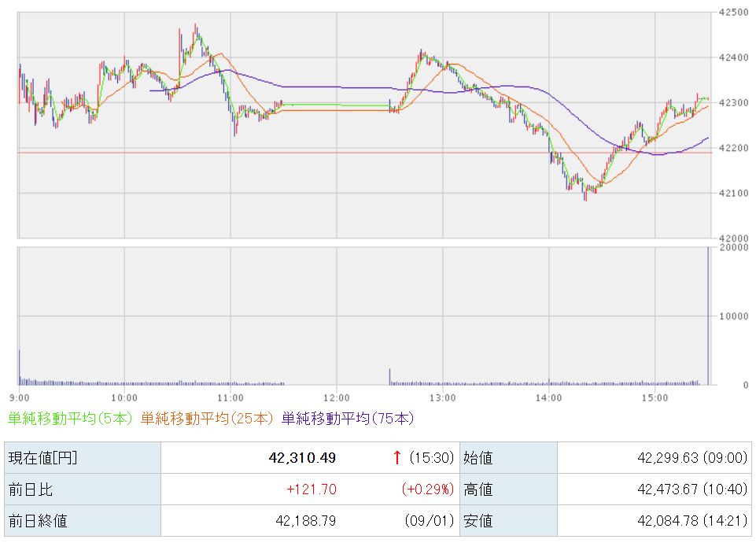756x543 pixels.
Task: Select the 単純移動平均(25本) orange legend label
Action: 207,418
